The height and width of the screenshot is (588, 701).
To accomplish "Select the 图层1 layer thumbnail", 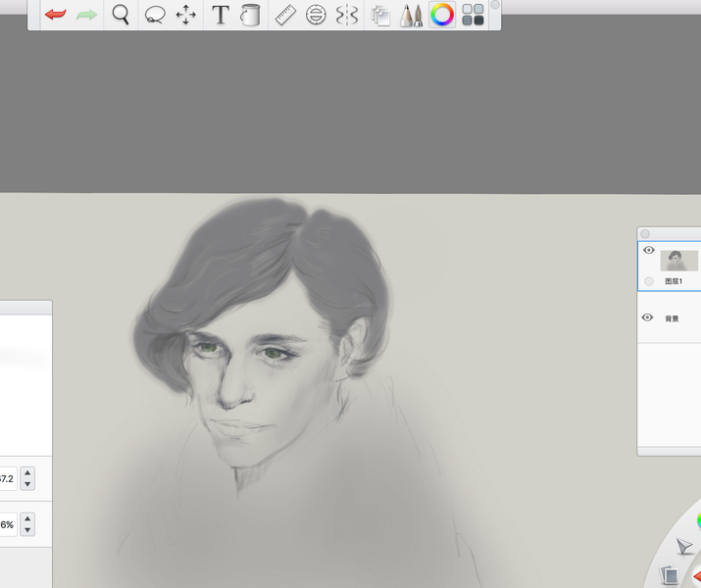I will [x=679, y=261].
